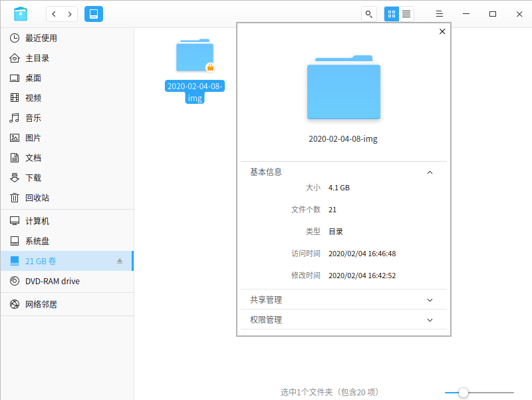The height and width of the screenshot is (400, 532).
Task: Go to 下载 folder
Action: pos(33,178)
